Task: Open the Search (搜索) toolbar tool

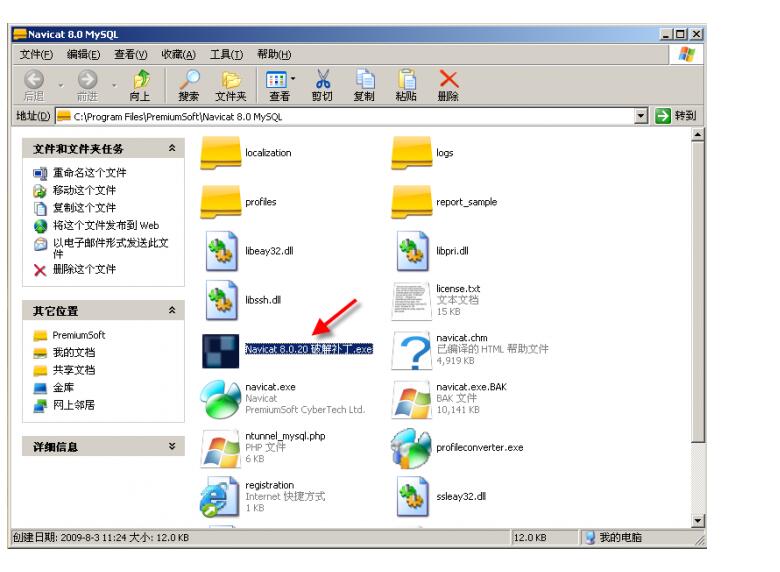Action: 189,86
